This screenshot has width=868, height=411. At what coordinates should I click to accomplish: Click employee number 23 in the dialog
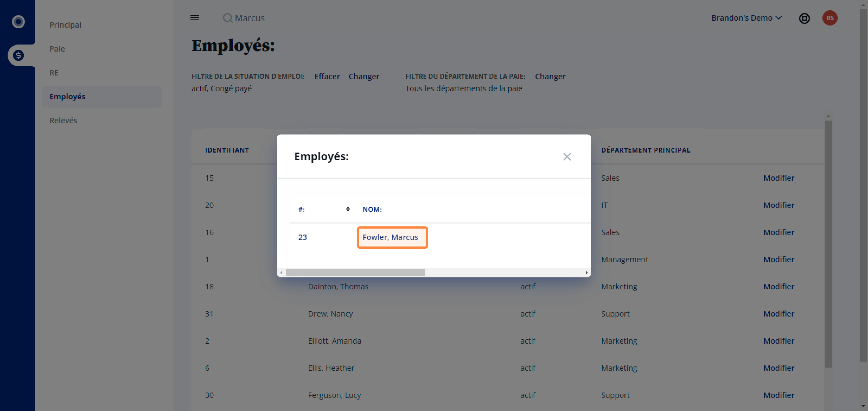(x=302, y=237)
